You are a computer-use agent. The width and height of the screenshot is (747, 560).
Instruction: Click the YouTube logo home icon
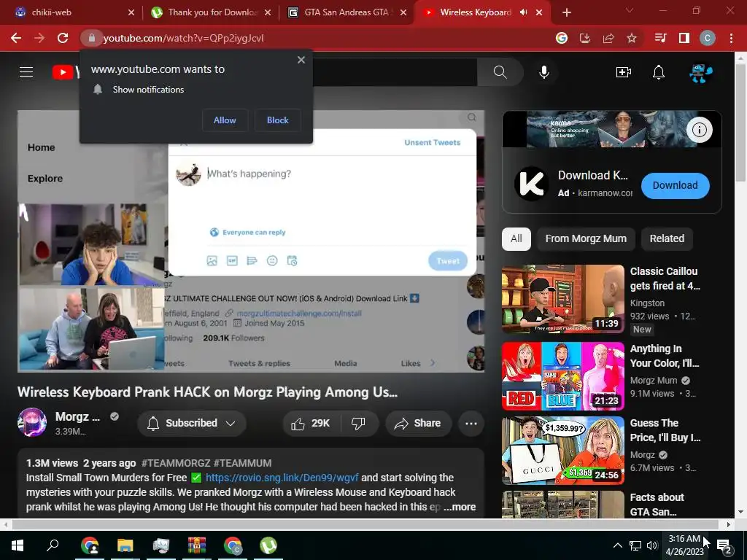(65, 72)
